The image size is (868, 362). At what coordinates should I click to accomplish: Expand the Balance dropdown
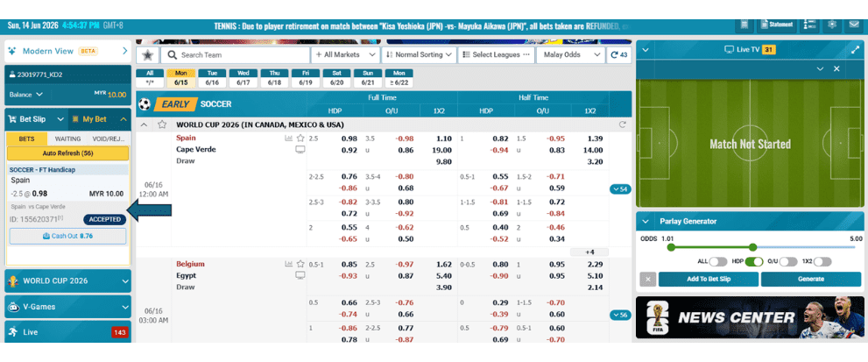tap(26, 95)
